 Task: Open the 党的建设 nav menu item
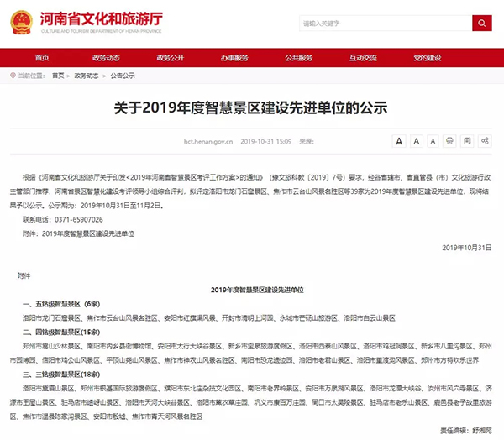[428, 58]
